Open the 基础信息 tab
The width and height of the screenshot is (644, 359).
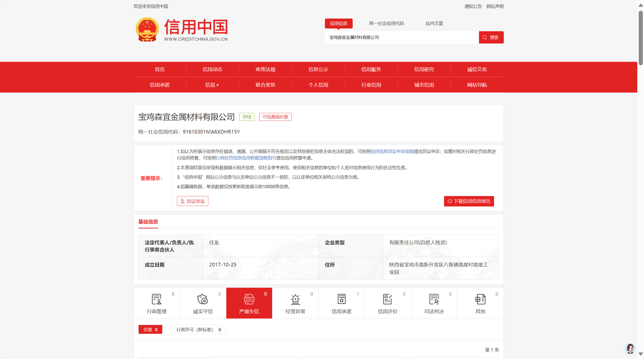click(148, 222)
